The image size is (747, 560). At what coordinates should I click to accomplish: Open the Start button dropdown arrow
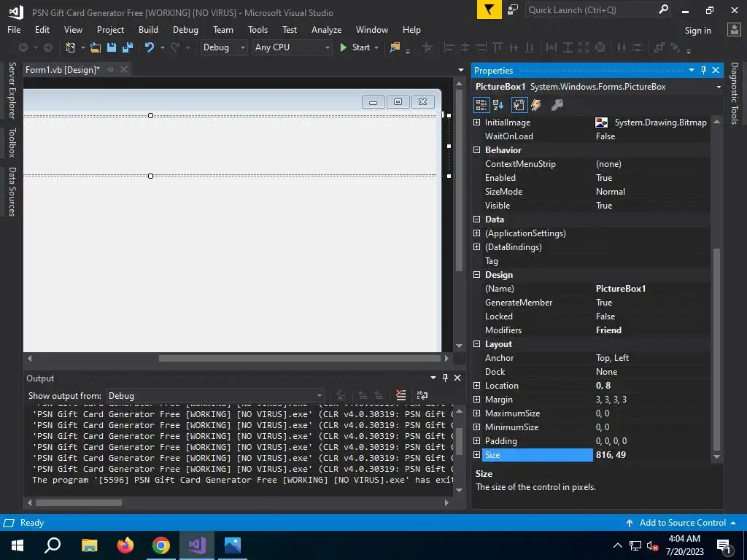pos(377,47)
